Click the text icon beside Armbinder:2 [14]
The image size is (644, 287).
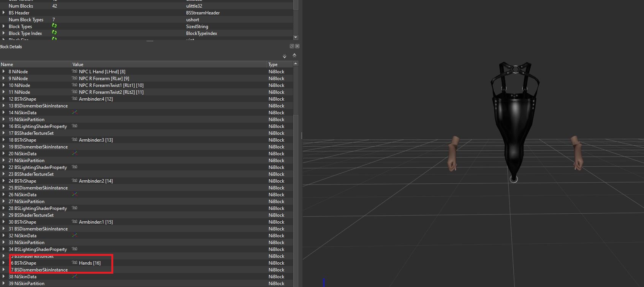tap(74, 180)
